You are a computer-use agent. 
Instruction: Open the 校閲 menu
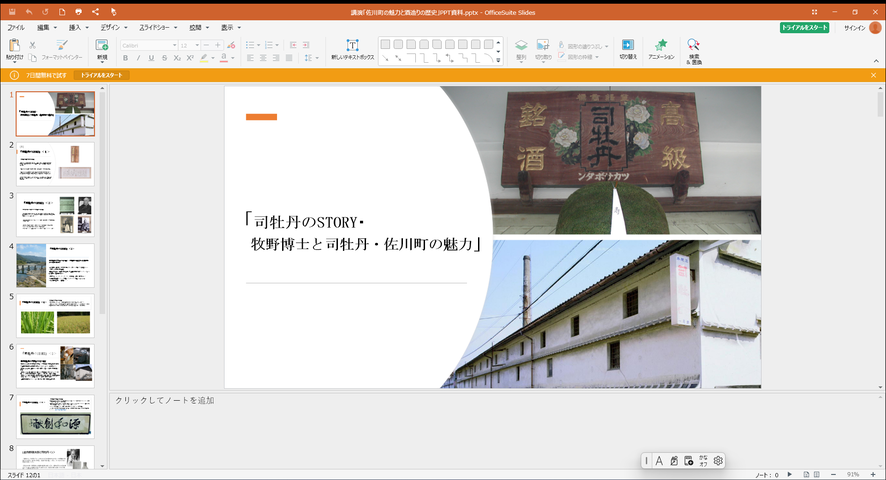[x=198, y=27]
